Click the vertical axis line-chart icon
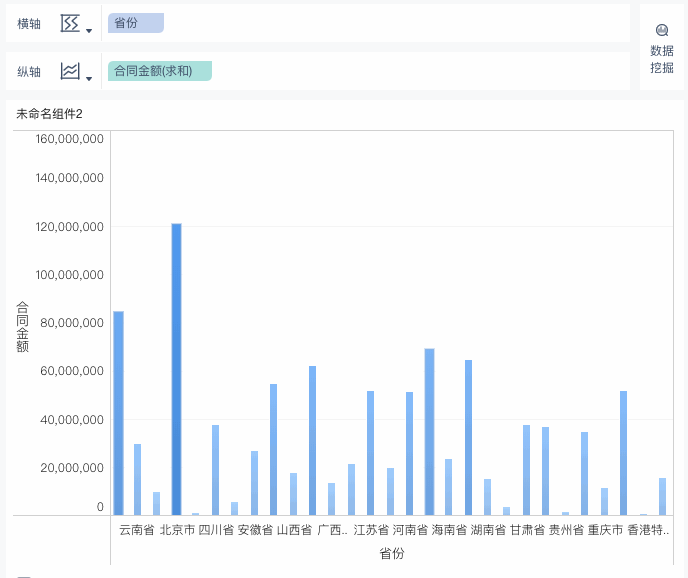Screen dimensions: 688x578 click(70, 71)
